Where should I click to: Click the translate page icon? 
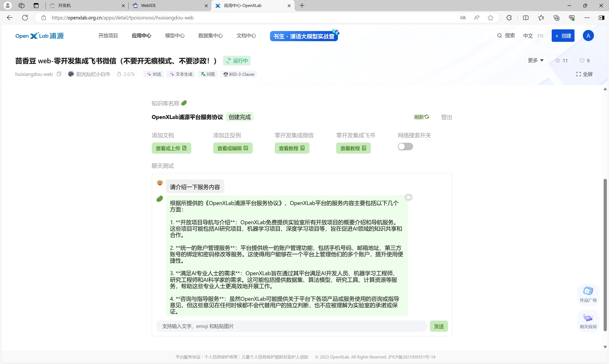[x=462, y=18]
